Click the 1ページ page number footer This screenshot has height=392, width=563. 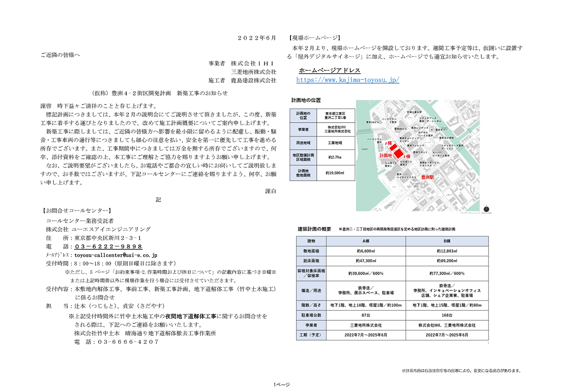point(281,384)
